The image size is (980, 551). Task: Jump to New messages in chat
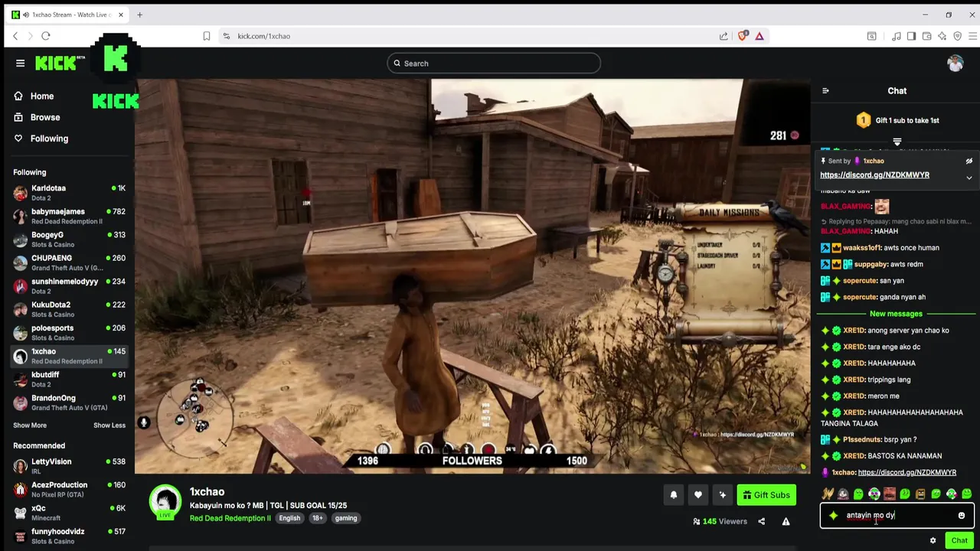pyautogui.click(x=896, y=314)
